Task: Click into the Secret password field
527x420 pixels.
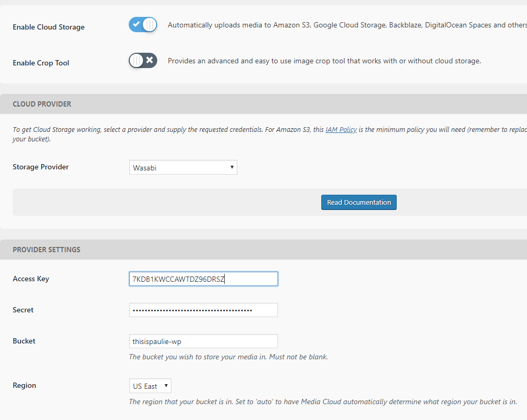Action: [x=204, y=310]
